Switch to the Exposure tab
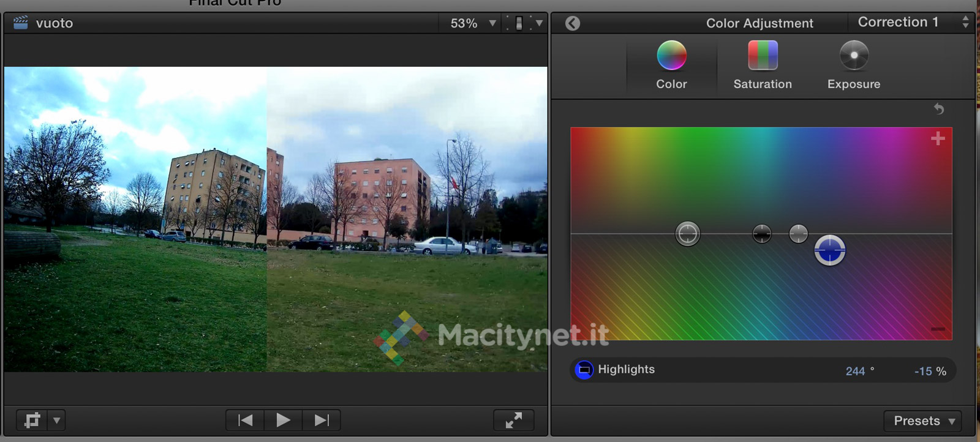Viewport: 980px width, 442px height. coord(853,65)
